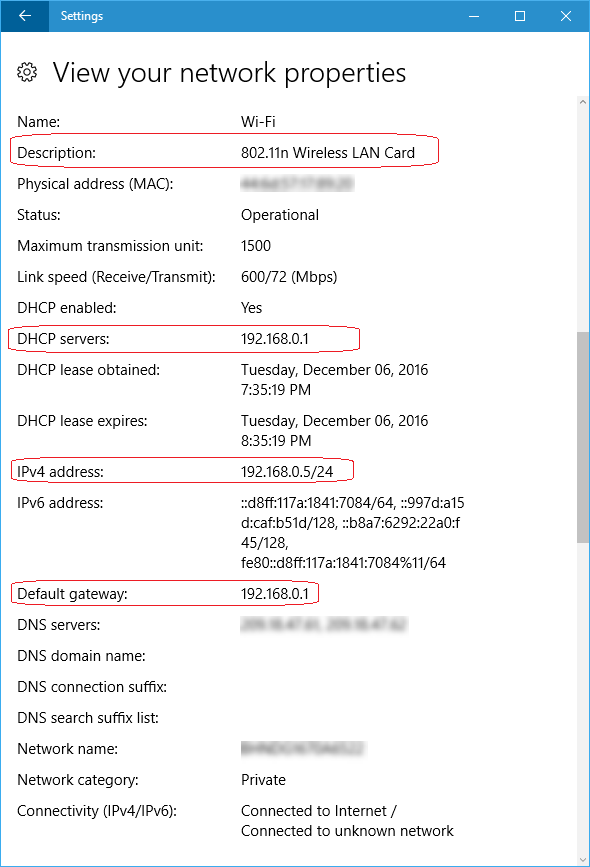The width and height of the screenshot is (590, 867).
Task: Click the blurred Network name value
Action: (x=303, y=749)
